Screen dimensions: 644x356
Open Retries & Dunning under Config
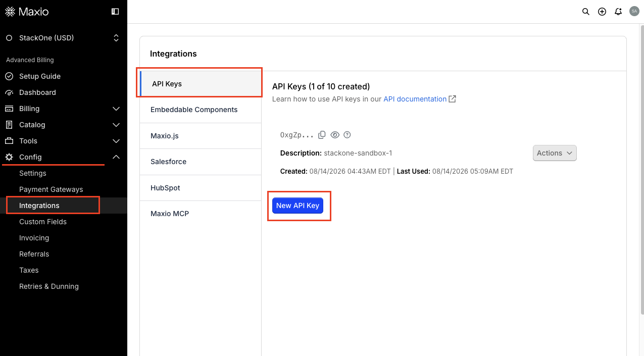click(49, 286)
